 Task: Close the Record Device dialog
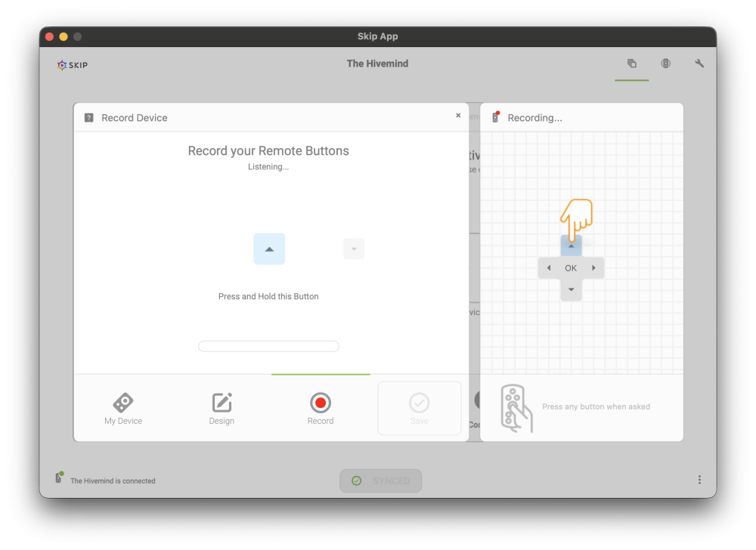click(x=458, y=115)
